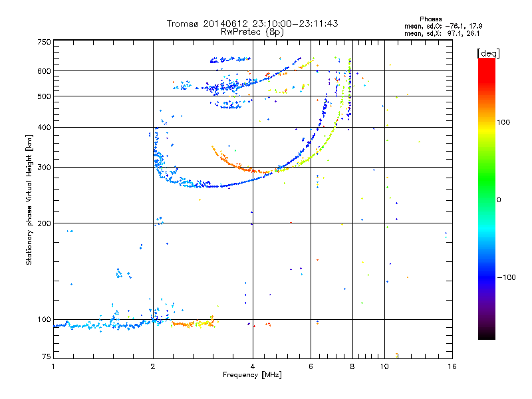Click x-axis tick label '4'
Screen dimensions: 532x399
[x=253, y=366]
